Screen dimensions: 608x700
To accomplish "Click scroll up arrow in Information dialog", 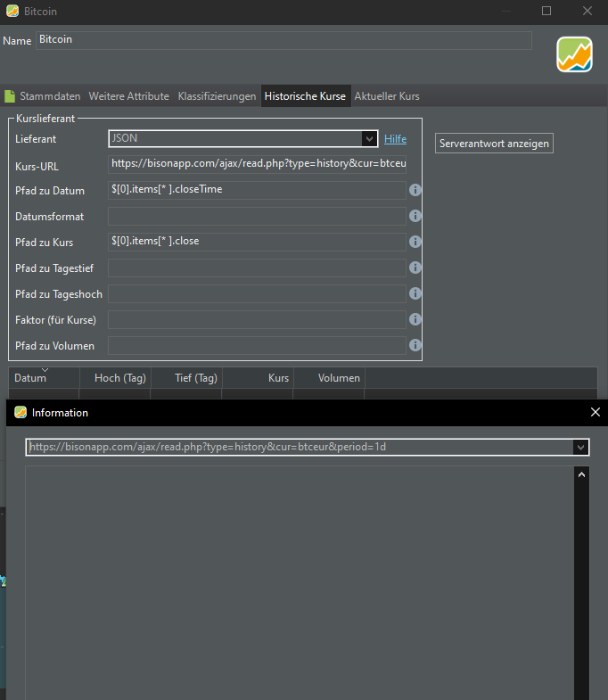I will pyautogui.click(x=581, y=475).
